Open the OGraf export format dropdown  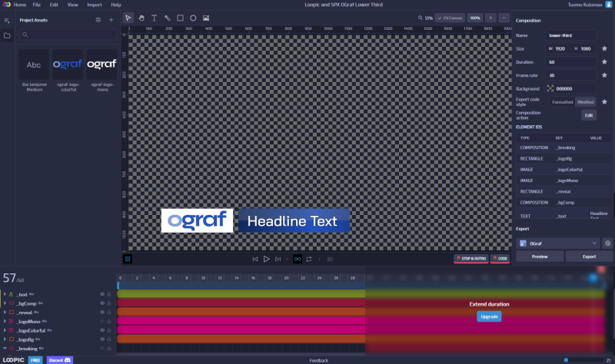(558, 243)
